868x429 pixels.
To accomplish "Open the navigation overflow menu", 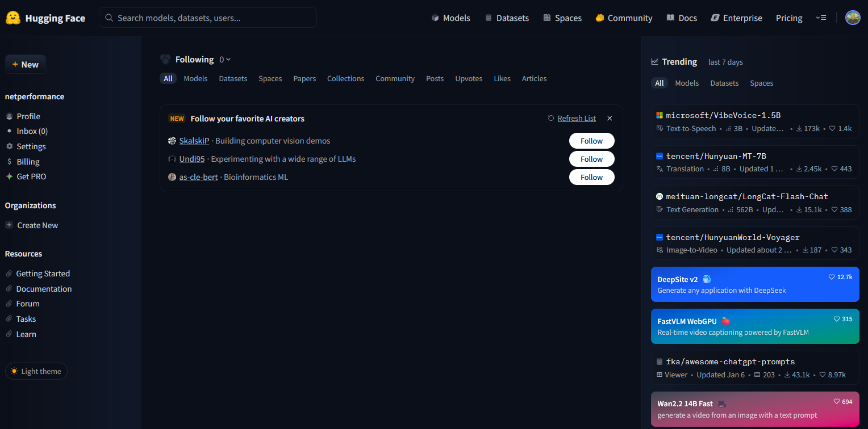I will (821, 18).
